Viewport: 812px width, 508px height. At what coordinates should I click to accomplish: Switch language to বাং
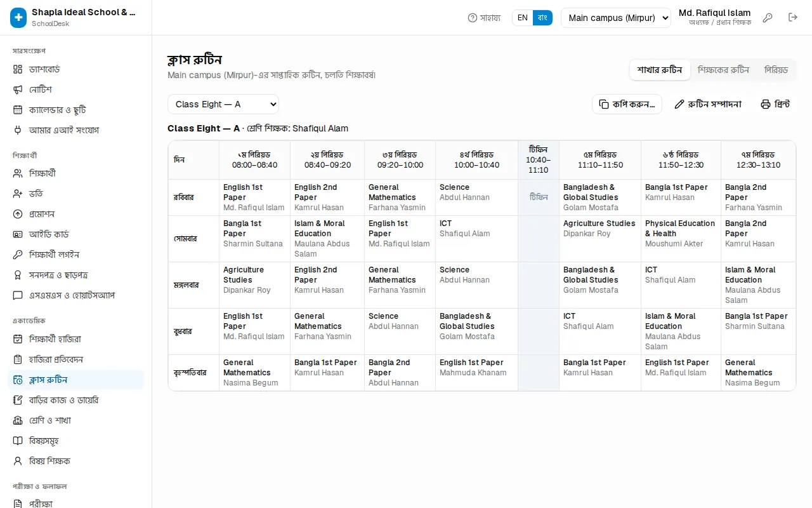(542, 18)
